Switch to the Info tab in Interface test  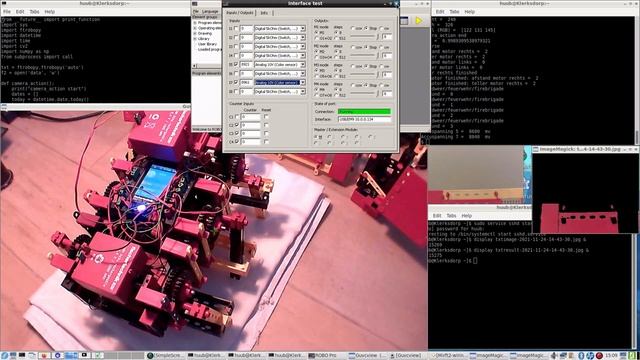point(264,13)
